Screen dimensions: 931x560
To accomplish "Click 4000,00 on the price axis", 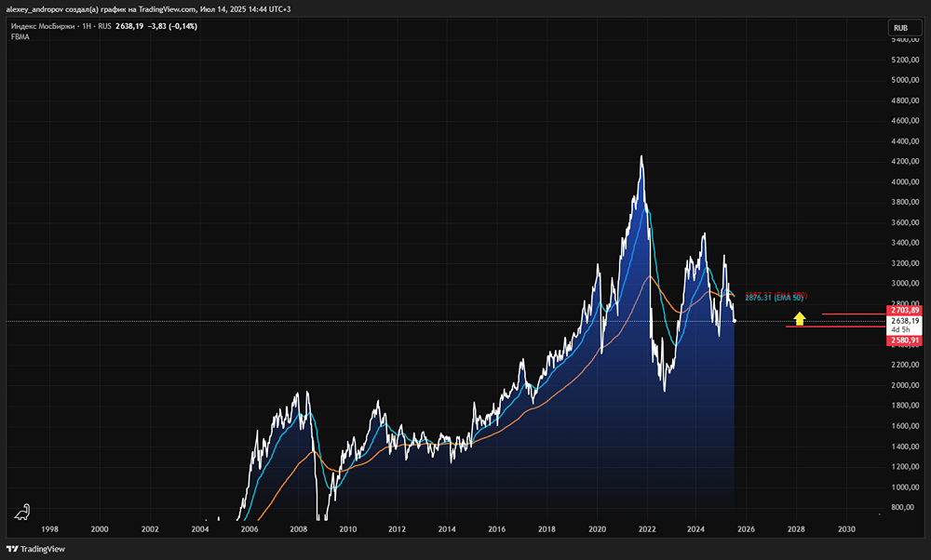I will pos(905,182).
